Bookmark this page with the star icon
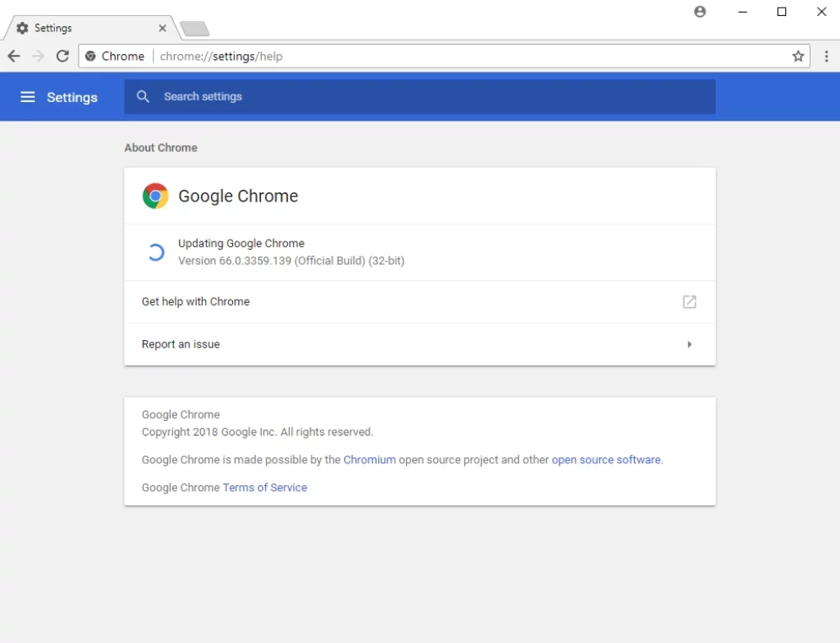The width and height of the screenshot is (840, 643). (x=798, y=57)
